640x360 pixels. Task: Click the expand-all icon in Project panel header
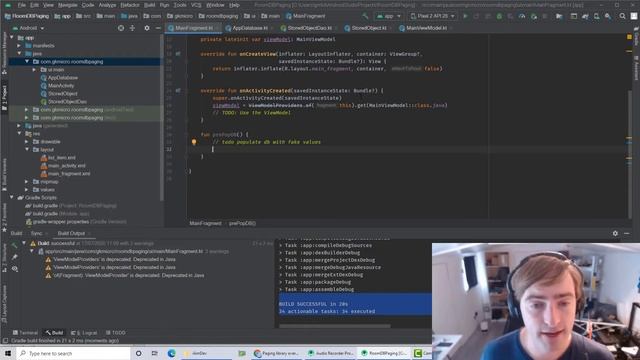tap(132, 28)
